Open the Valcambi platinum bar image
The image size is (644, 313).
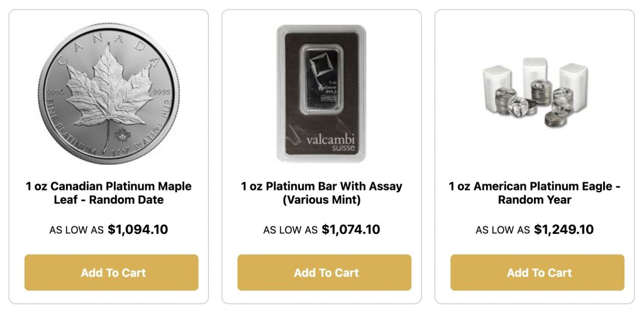pyautogui.click(x=321, y=93)
